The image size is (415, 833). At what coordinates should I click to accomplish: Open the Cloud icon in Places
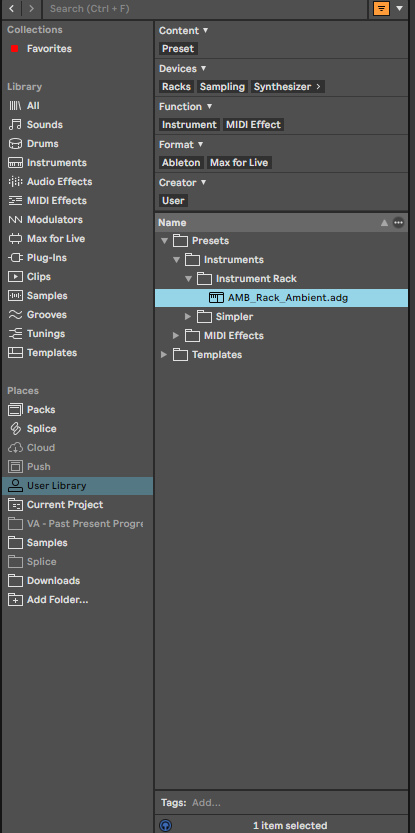click(x=15, y=448)
